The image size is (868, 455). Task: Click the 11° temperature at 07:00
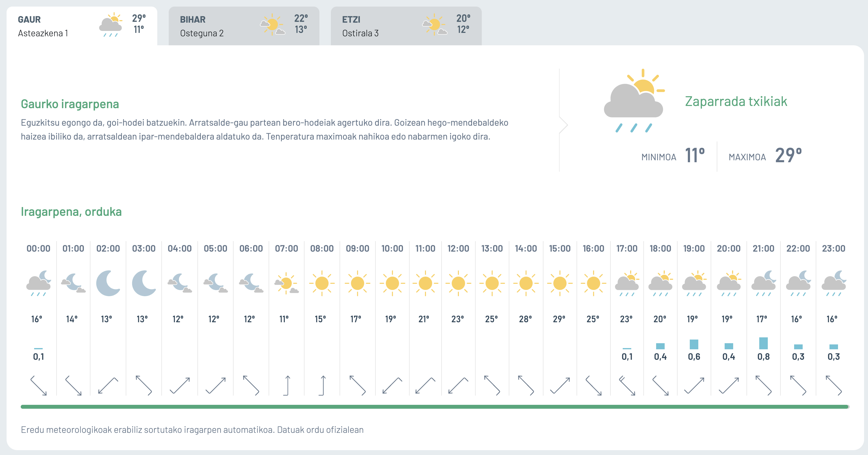point(284,319)
